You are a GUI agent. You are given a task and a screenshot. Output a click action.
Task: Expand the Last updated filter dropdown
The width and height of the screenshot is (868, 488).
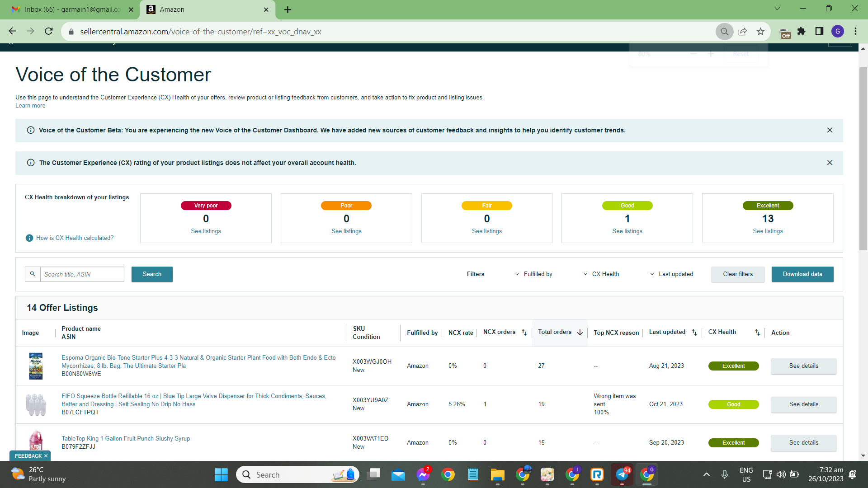671,274
